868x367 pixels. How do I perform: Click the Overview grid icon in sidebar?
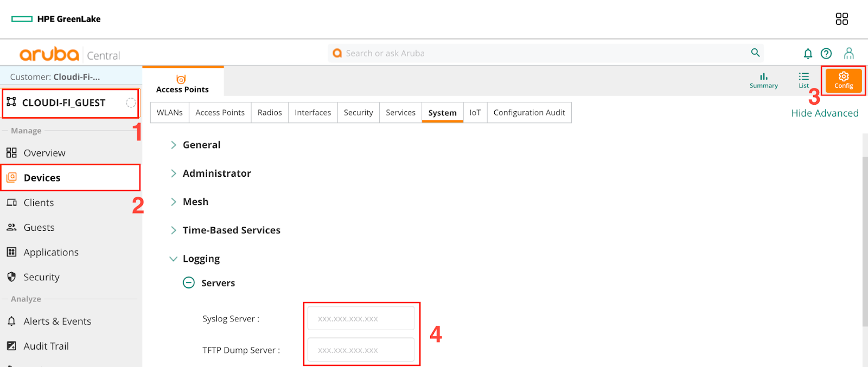[11, 153]
